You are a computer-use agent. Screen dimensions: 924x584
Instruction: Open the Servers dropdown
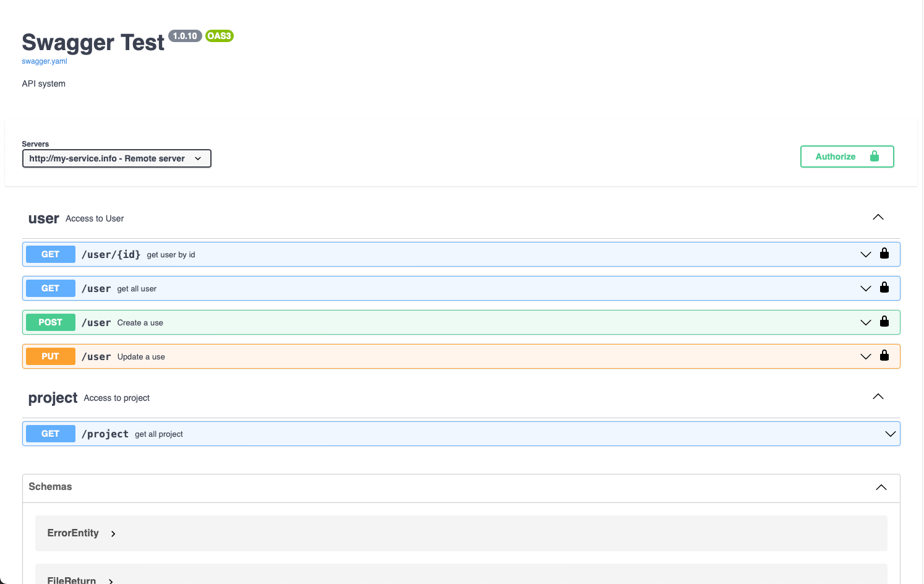[x=117, y=158]
